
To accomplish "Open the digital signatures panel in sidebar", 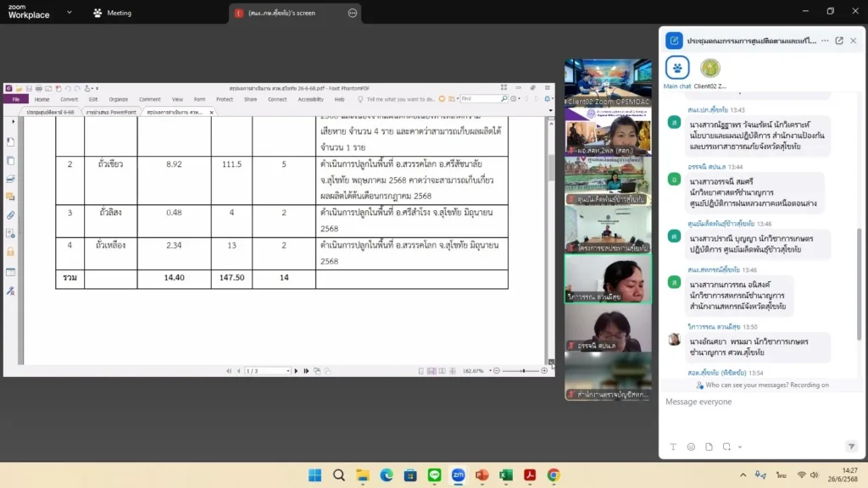I will (10, 291).
